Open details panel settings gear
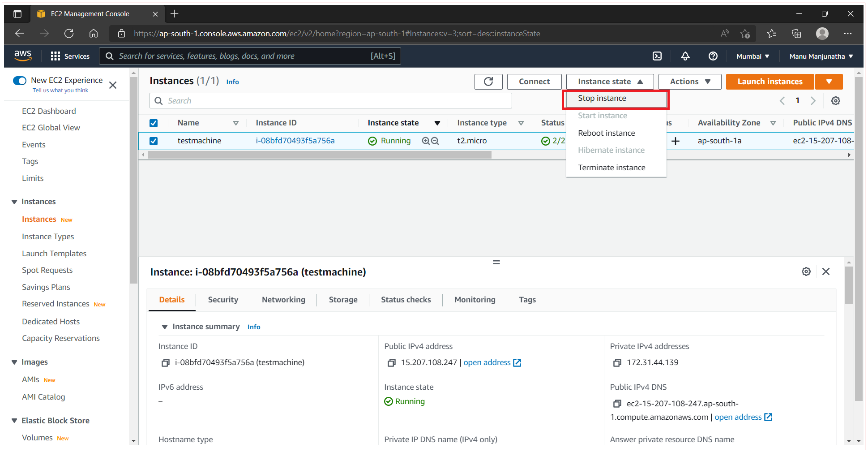 pos(806,271)
